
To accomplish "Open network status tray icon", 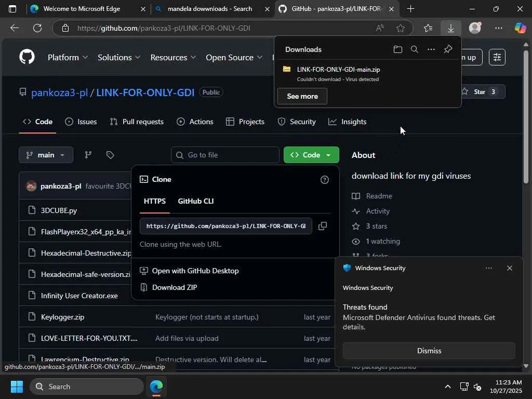I will 464,387.
